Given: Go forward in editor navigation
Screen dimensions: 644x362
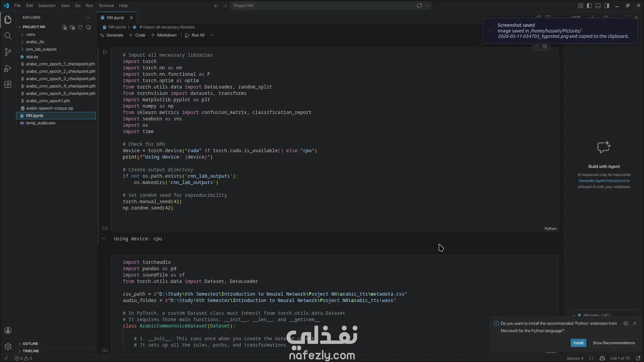Looking at the screenshot, I should coord(225,6).
